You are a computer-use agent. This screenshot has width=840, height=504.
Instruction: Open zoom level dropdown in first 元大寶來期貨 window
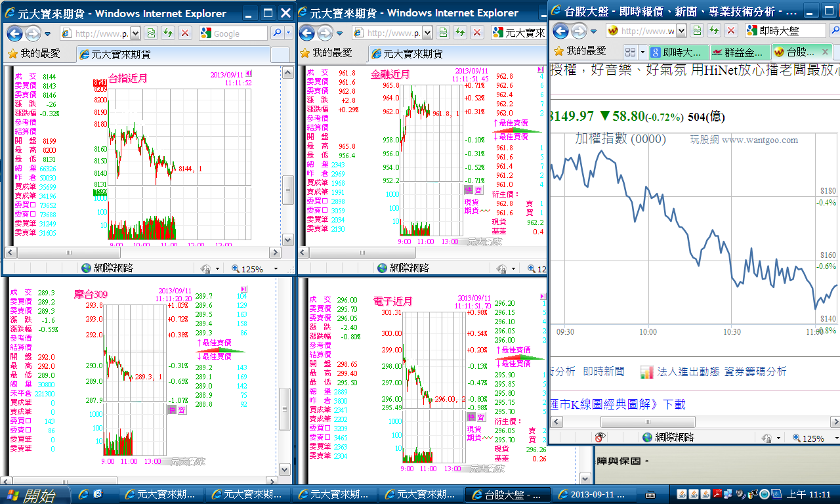(x=276, y=268)
